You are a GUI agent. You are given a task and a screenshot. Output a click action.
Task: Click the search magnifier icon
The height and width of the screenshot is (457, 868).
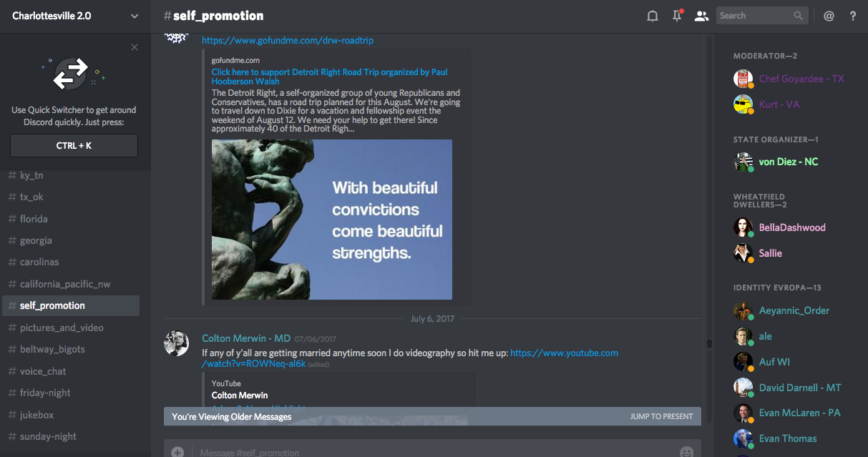(799, 16)
